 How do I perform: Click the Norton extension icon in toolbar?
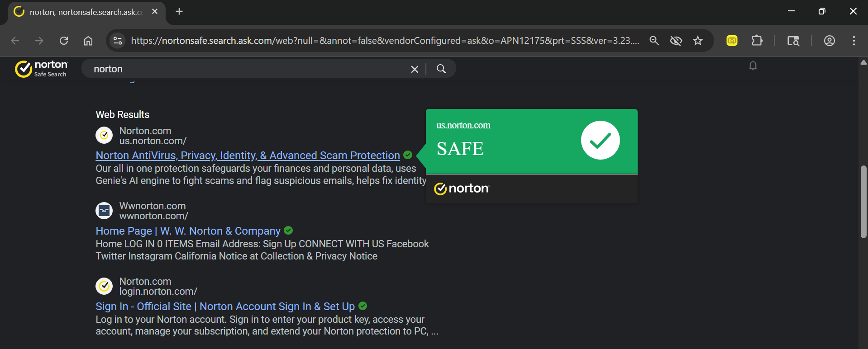pos(732,41)
